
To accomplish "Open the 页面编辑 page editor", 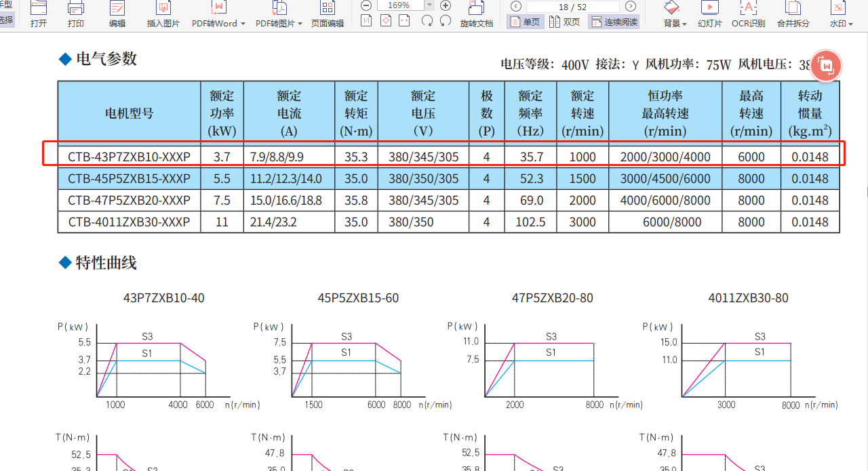I will tap(328, 14).
